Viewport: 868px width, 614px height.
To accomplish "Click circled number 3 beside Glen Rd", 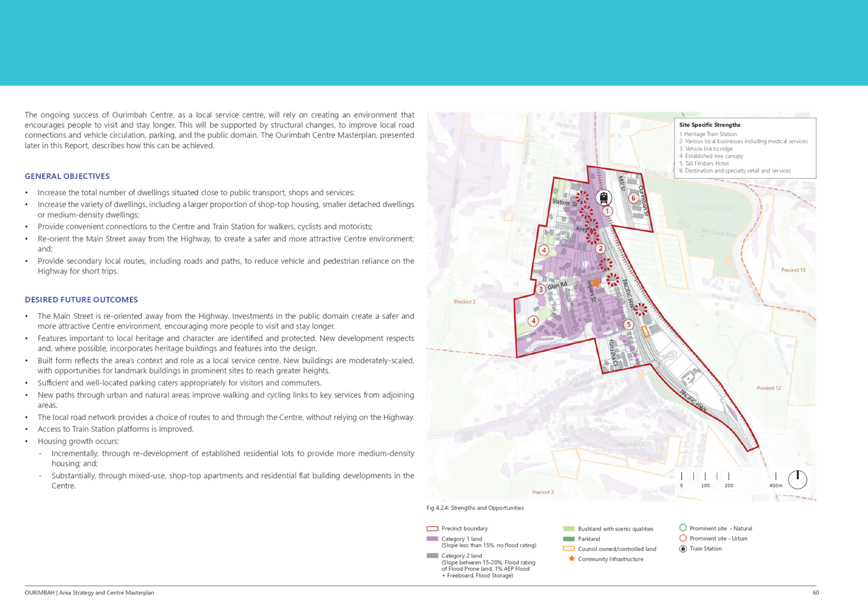I will pyautogui.click(x=541, y=289).
